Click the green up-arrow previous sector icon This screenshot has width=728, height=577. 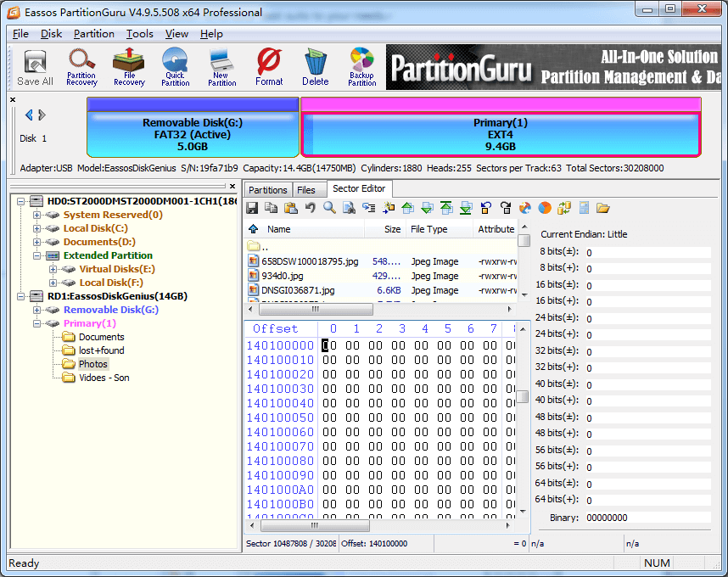click(x=407, y=208)
